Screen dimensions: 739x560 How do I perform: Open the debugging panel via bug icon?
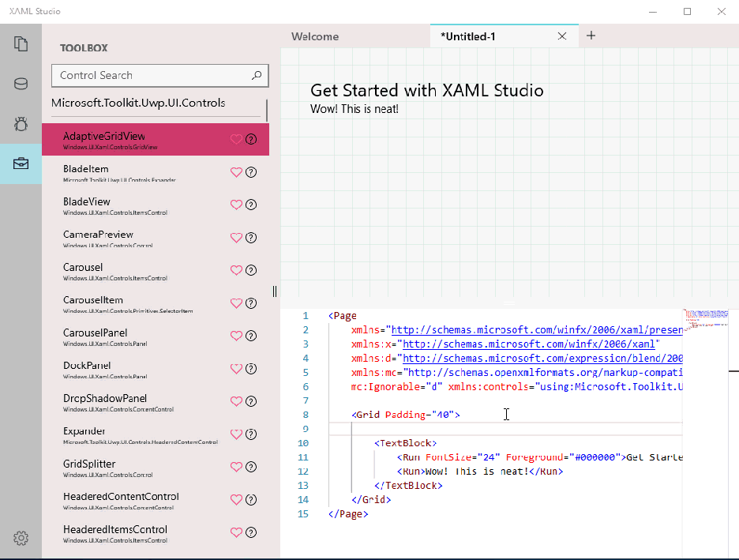coord(21,124)
